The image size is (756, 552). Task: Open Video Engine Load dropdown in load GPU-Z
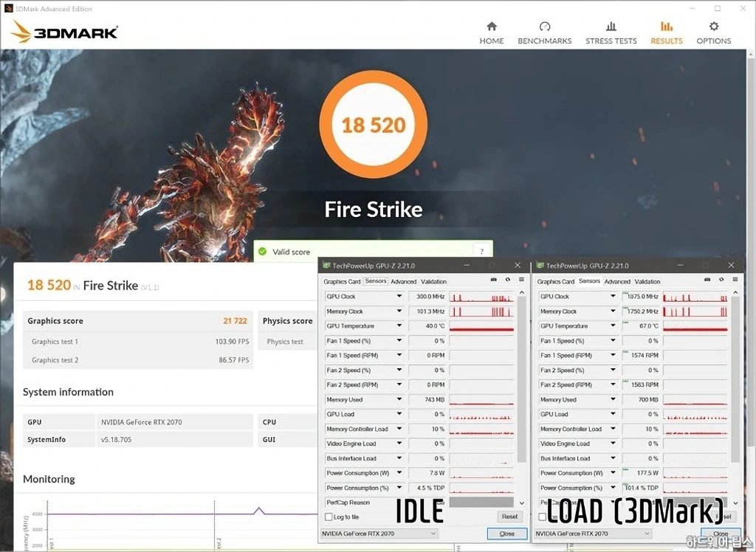613,444
